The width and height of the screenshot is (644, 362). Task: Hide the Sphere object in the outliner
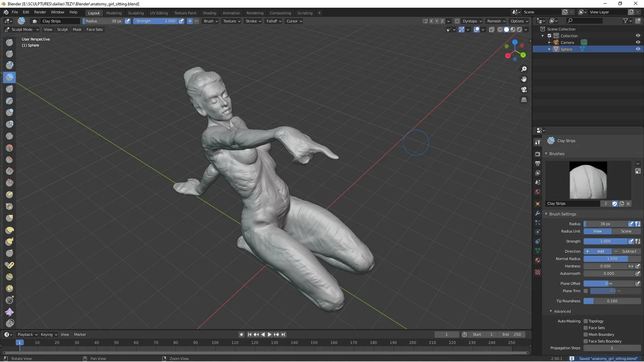pyautogui.click(x=638, y=49)
